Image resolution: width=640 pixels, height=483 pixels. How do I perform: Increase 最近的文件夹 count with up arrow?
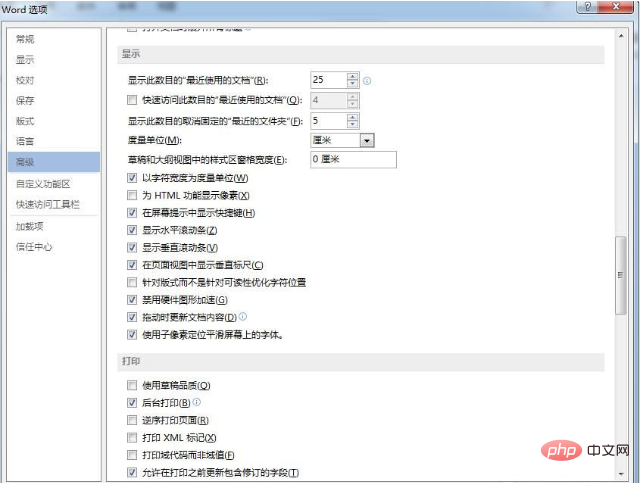click(x=352, y=116)
